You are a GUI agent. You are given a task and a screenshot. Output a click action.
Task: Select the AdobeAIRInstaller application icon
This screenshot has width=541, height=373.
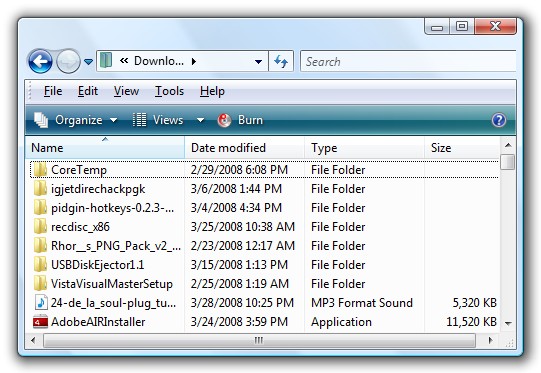coord(40,322)
